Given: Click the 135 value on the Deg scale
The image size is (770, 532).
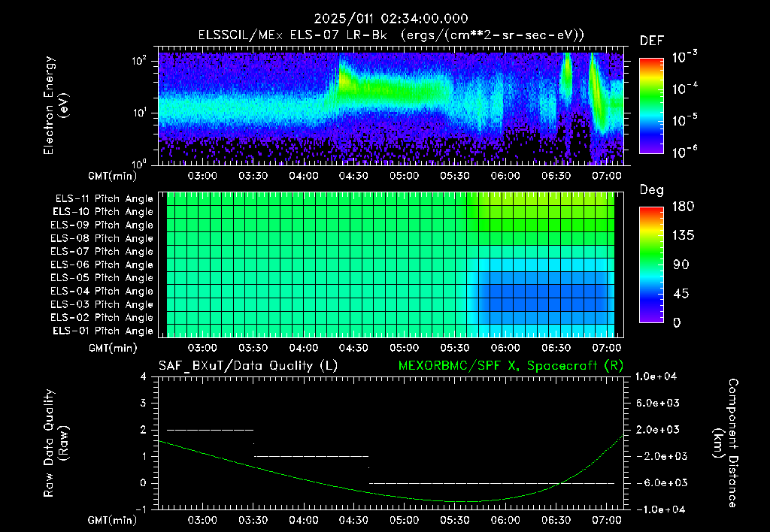Looking at the screenshot, I should (683, 236).
